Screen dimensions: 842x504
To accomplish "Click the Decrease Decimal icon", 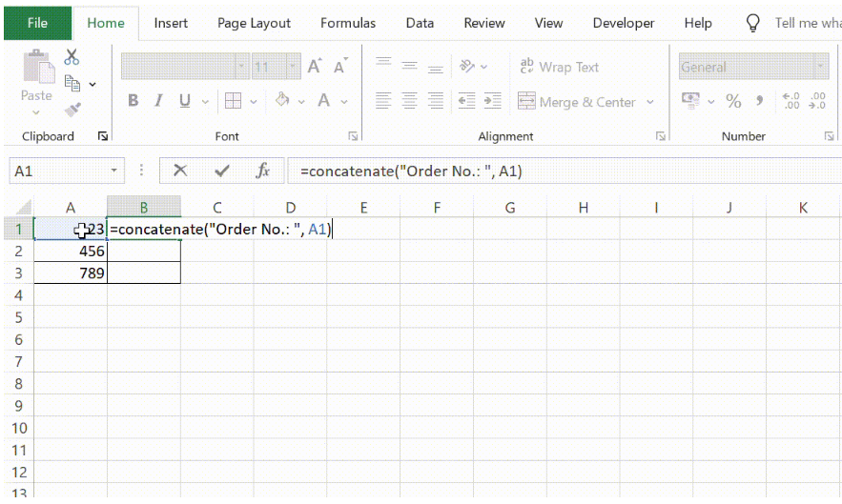I will tap(817, 100).
